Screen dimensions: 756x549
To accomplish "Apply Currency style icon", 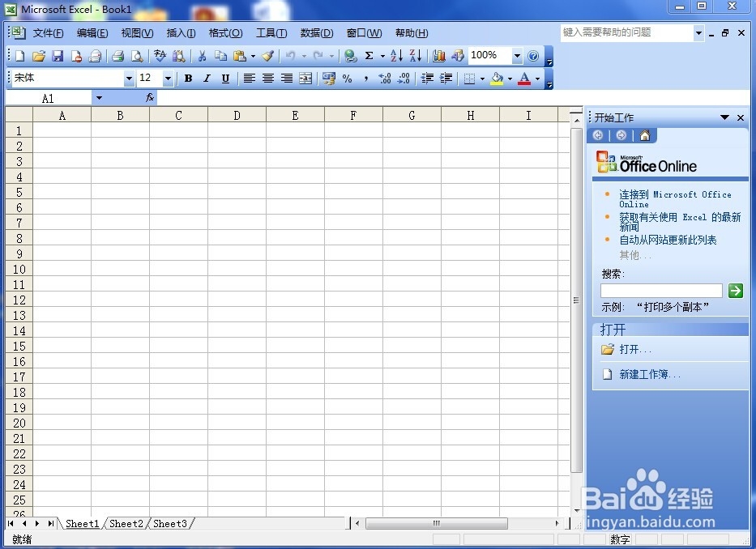I will click(329, 78).
